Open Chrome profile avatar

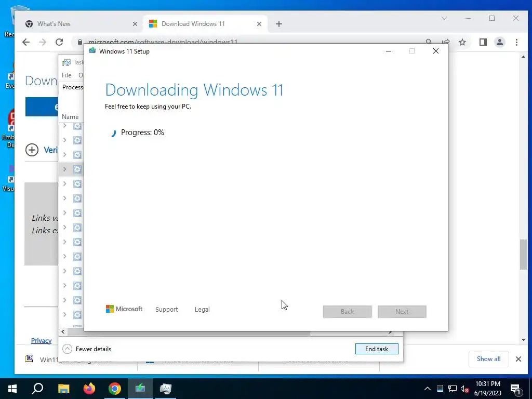tap(500, 42)
